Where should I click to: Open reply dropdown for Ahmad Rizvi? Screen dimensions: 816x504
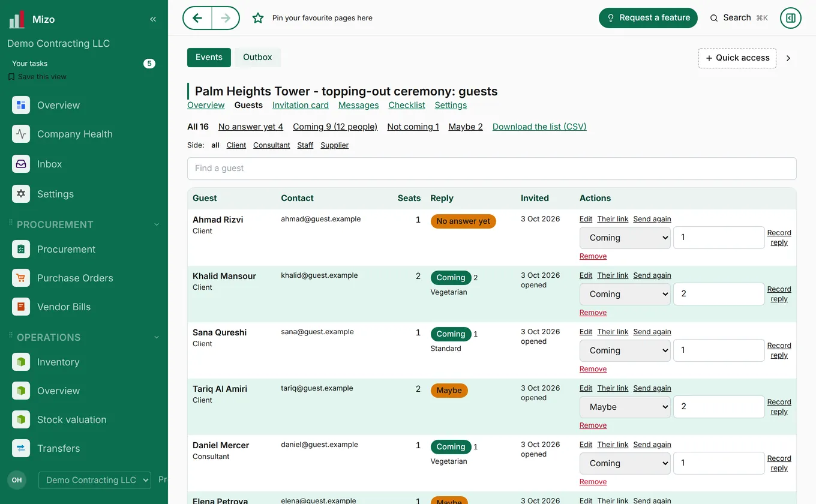(x=625, y=238)
